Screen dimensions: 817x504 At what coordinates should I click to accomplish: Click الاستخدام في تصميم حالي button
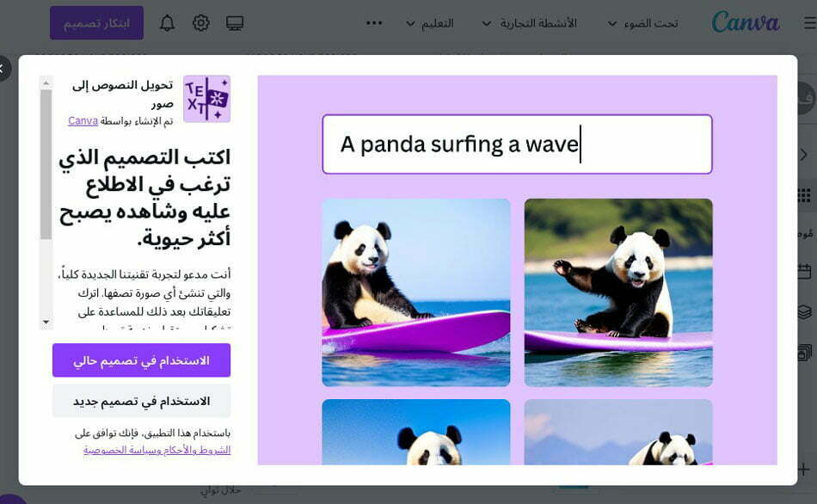141,360
